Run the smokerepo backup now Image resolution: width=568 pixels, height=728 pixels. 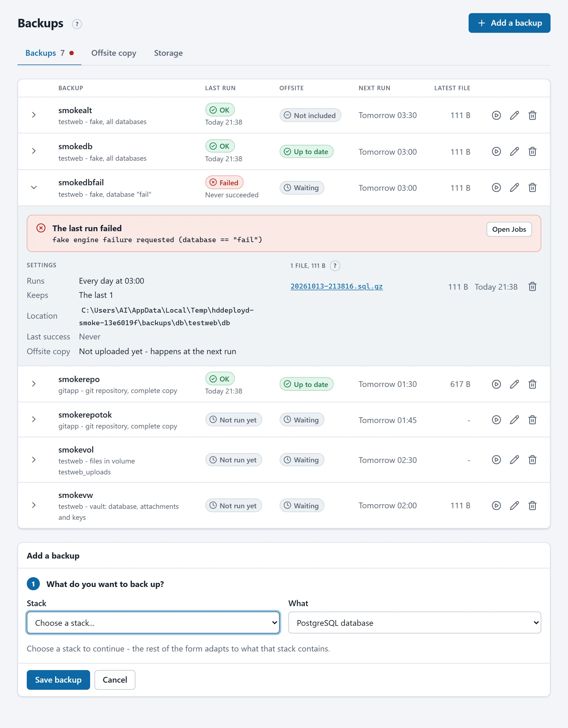496,384
